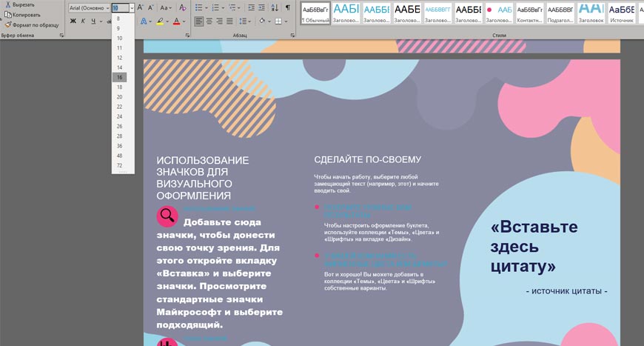The image size is (644, 346).
Task: Open the Arial font name dropdown
Action: (x=107, y=7)
